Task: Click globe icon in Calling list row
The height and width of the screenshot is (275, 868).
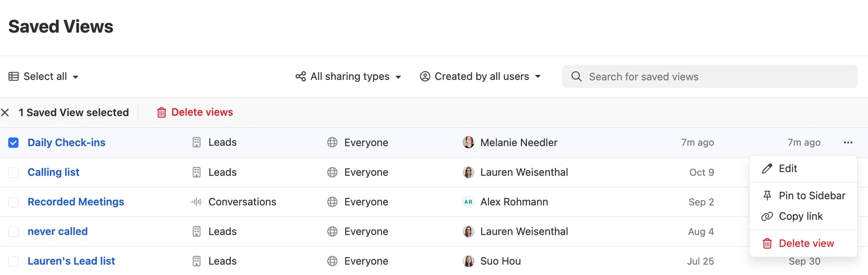Action: (333, 172)
